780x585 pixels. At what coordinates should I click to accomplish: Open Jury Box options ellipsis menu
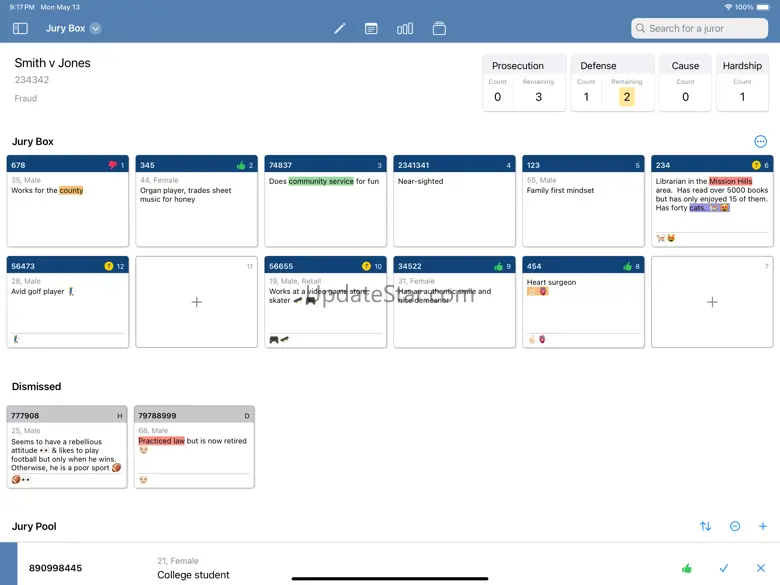click(760, 141)
